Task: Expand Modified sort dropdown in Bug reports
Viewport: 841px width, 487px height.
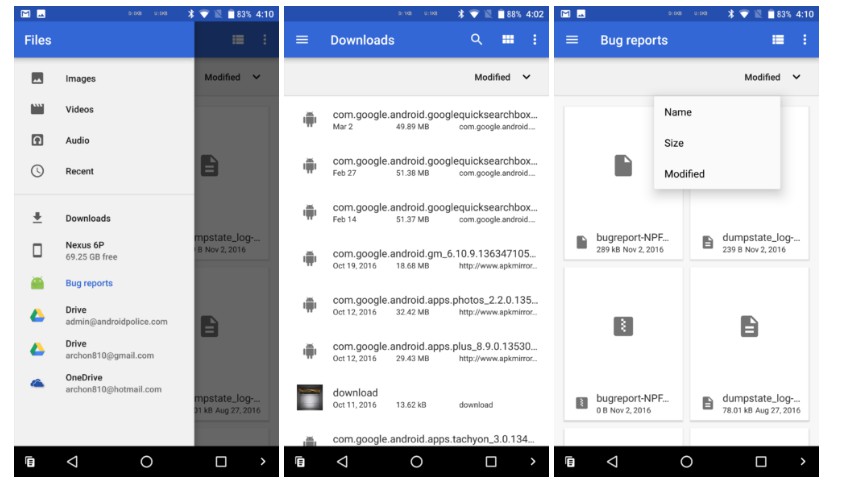Action: tap(772, 77)
